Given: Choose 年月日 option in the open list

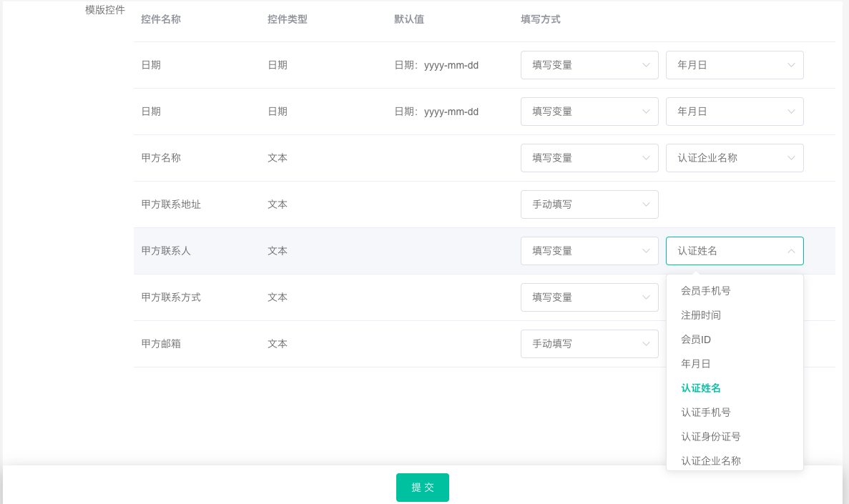Looking at the screenshot, I should (x=696, y=364).
